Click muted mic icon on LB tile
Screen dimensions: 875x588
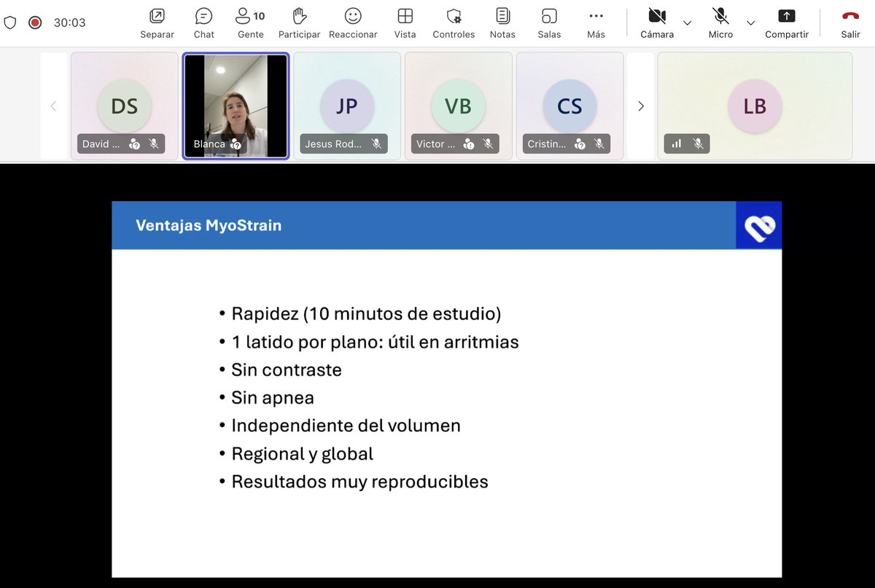(698, 144)
